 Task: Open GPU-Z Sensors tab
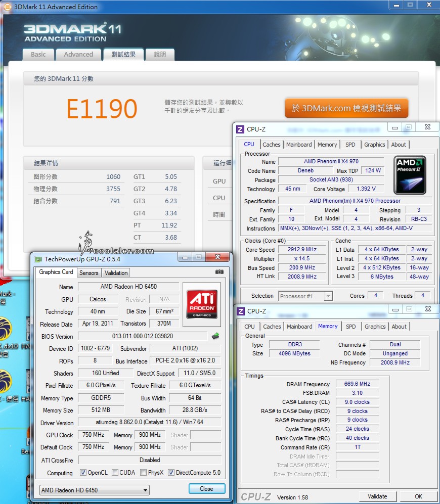pyautogui.click(x=89, y=273)
